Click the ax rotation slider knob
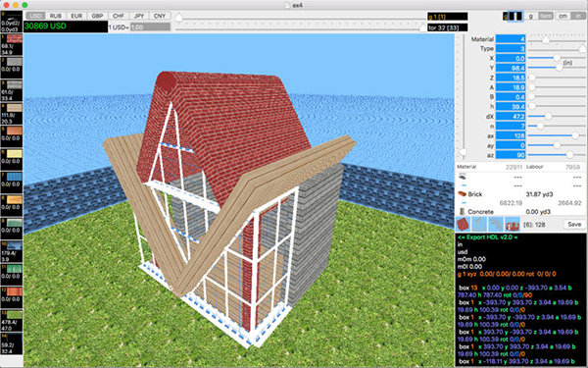588x368 pixels. [575, 135]
